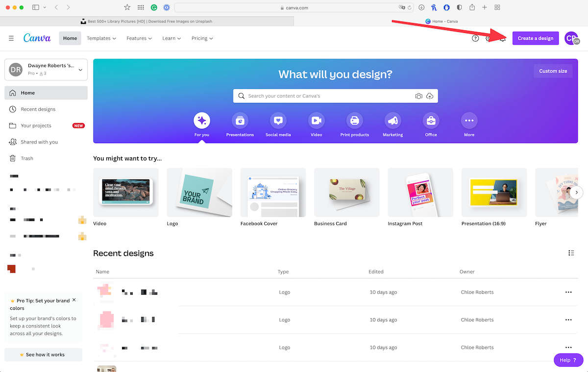Open options for first Logo design row
This screenshot has width=588, height=372.
(568, 292)
